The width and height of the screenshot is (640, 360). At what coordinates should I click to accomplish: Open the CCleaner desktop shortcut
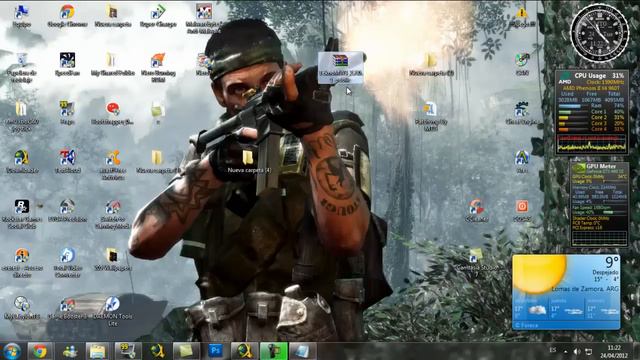click(476, 211)
